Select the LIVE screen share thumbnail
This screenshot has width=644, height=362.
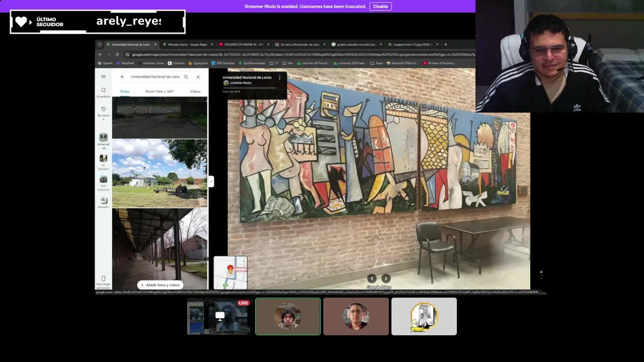(219, 316)
